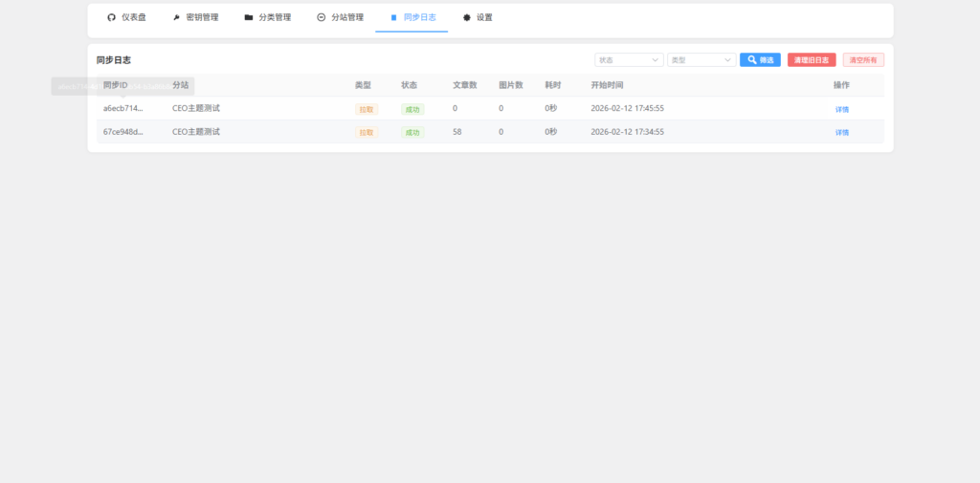980x483 pixels.
Task: Switch to the 密钥管理 tab
Action: pos(202,17)
